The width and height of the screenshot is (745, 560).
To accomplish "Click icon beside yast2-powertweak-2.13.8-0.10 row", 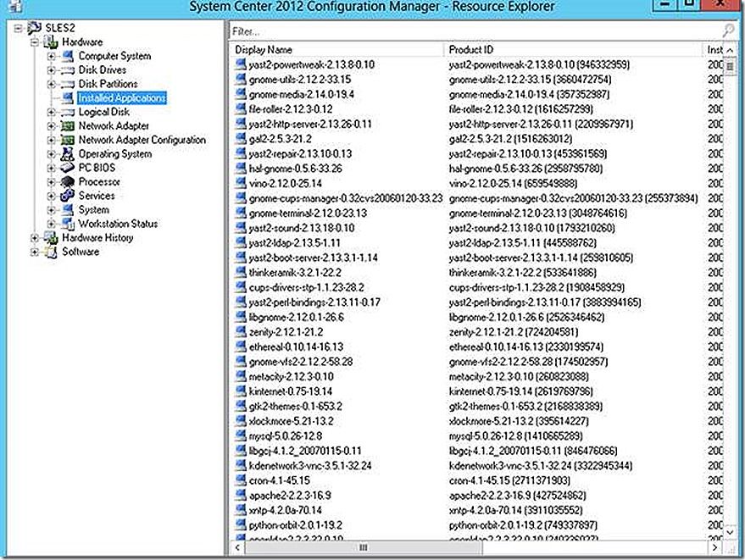I will tap(241, 64).
